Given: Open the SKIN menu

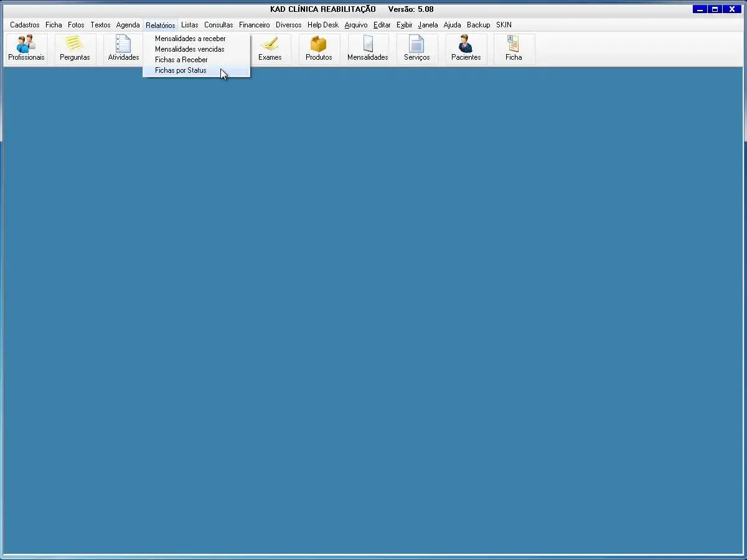Looking at the screenshot, I should 504,25.
